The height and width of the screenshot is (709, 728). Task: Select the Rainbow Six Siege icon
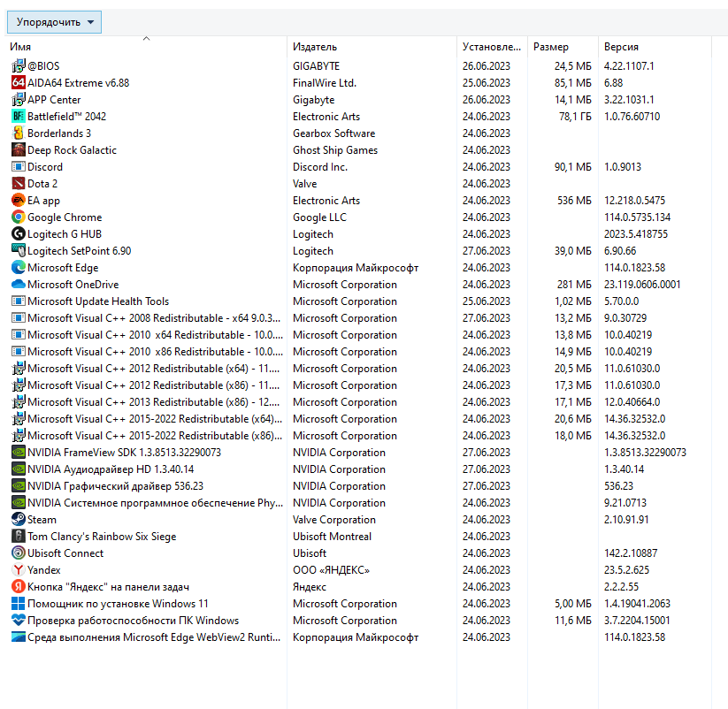tap(18, 537)
